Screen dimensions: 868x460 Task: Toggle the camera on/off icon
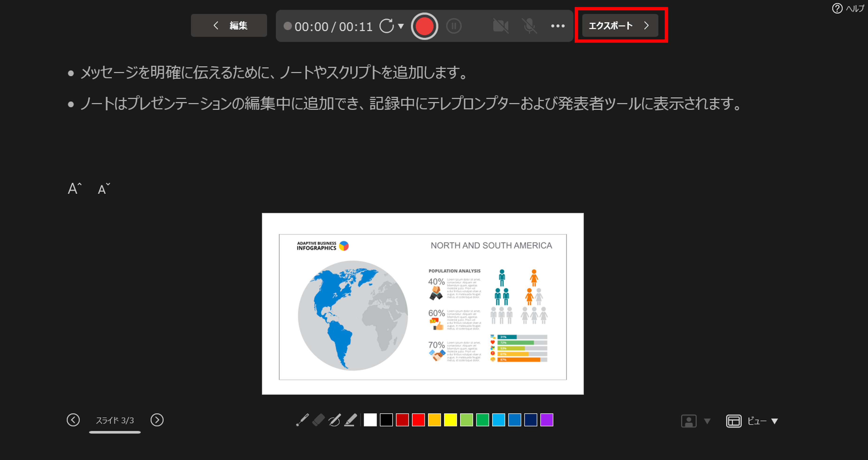pos(501,26)
